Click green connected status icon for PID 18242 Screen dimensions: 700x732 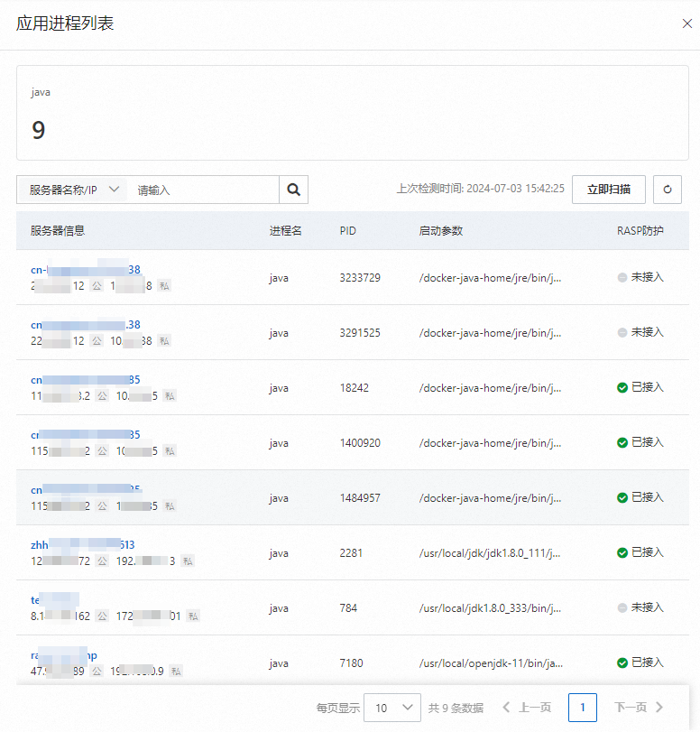tap(622, 387)
